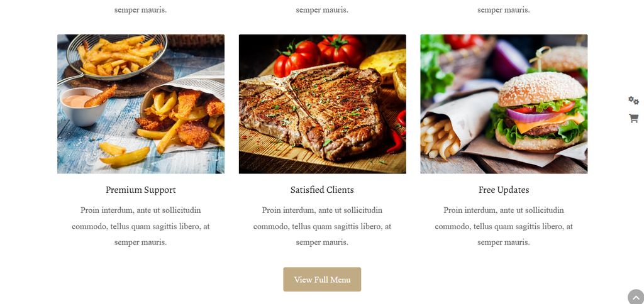Click description text under Satisfied Clients
644x304 pixels.
tap(322, 226)
